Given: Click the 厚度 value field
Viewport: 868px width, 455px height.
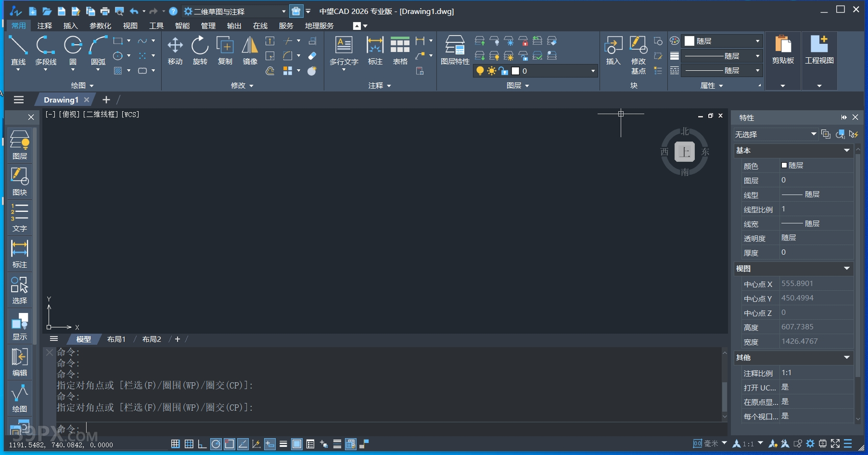Looking at the screenshot, I should [x=816, y=252].
